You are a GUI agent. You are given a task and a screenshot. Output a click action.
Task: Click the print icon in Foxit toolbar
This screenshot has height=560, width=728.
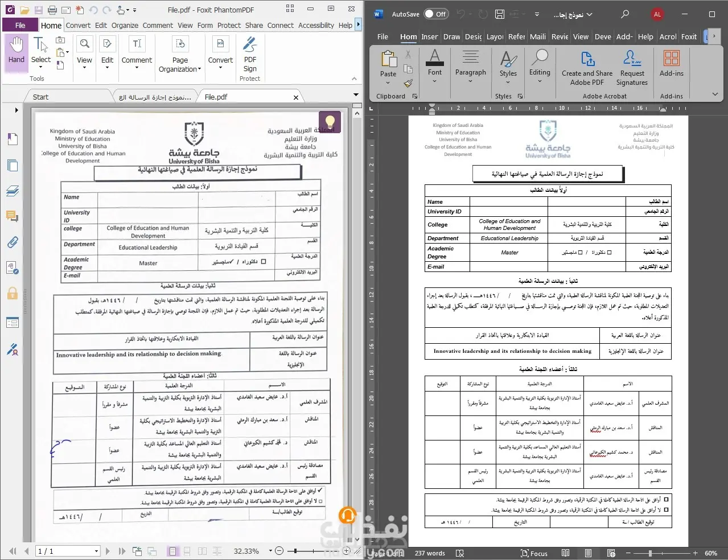[52, 10]
